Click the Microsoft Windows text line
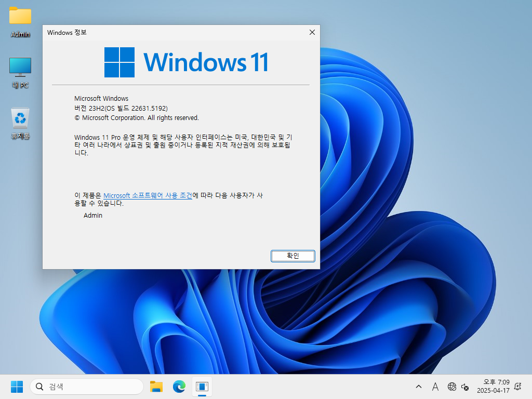 pos(101,98)
